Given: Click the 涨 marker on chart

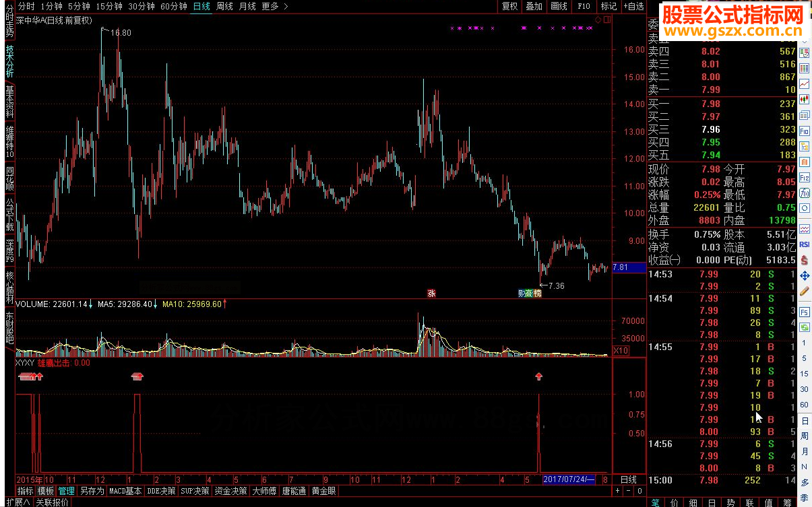Looking at the screenshot, I should point(431,293).
